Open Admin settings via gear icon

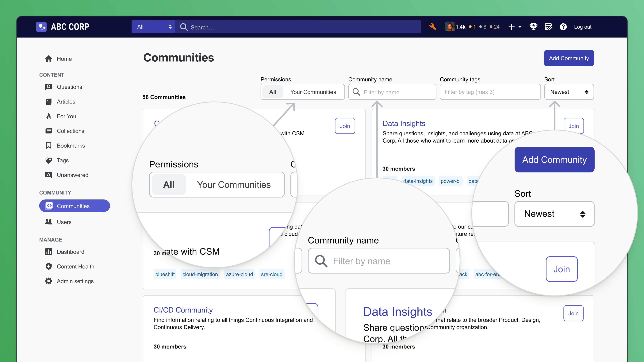click(48, 281)
